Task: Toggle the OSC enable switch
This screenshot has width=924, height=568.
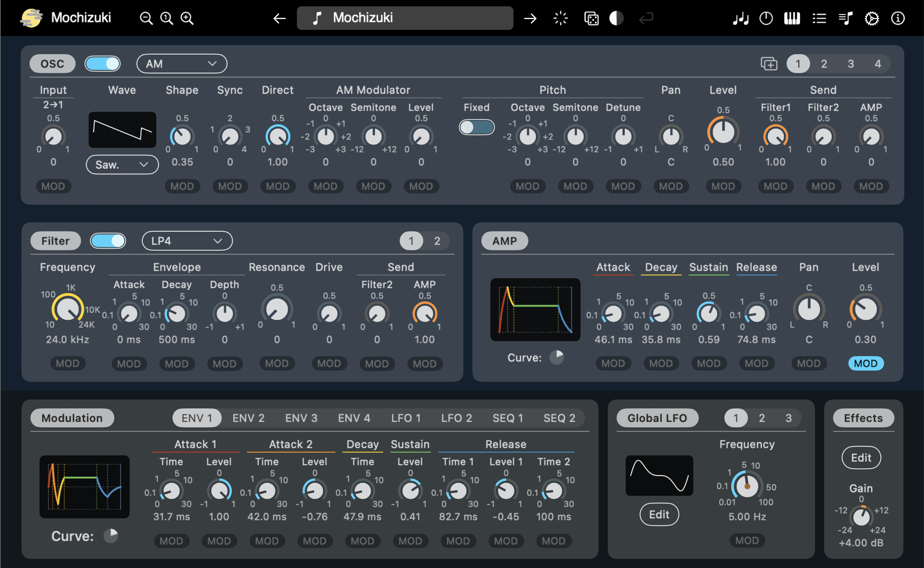Action: point(103,64)
